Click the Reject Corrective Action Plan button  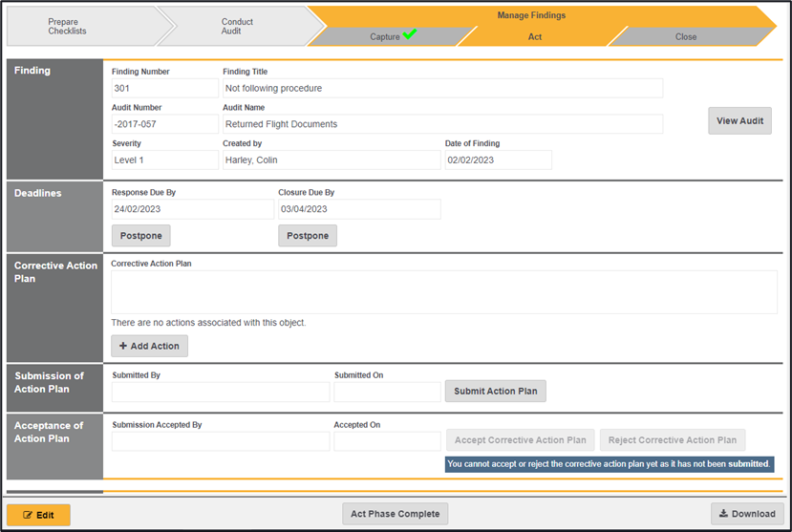tap(673, 440)
